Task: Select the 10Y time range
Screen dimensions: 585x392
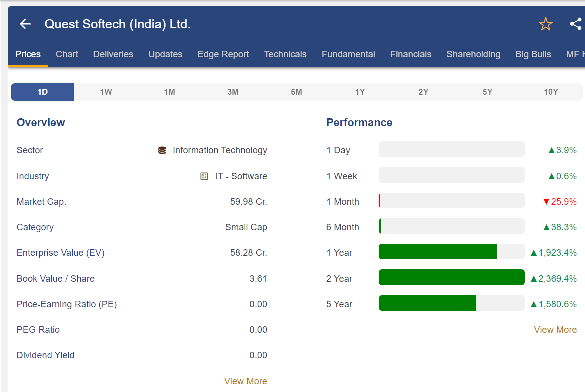Action: (x=551, y=92)
